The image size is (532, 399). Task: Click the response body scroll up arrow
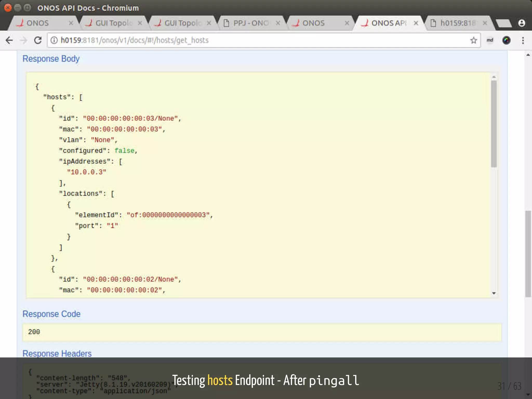click(494, 77)
